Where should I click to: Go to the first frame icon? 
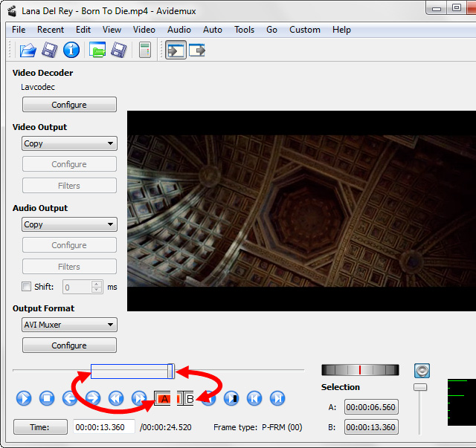point(254,398)
